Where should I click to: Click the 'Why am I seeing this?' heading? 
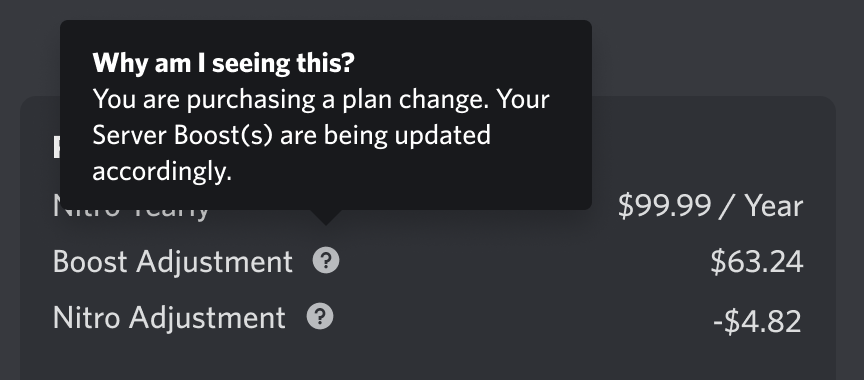[x=224, y=63]
